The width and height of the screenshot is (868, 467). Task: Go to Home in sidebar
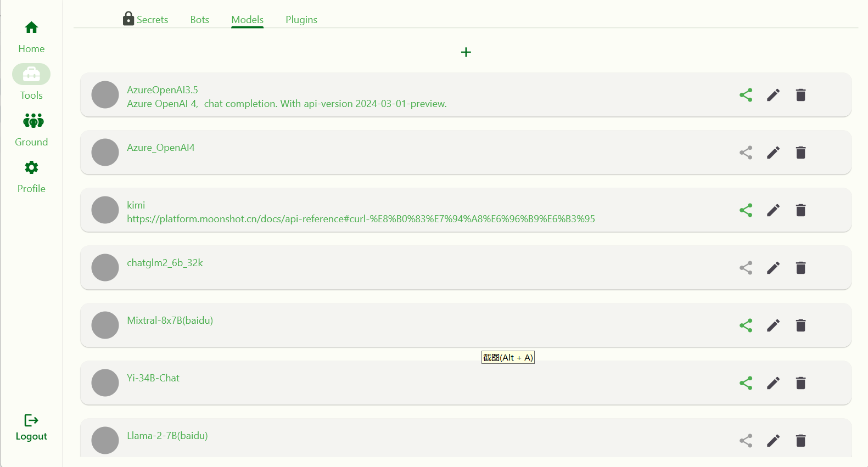click(x=31, y=36)
